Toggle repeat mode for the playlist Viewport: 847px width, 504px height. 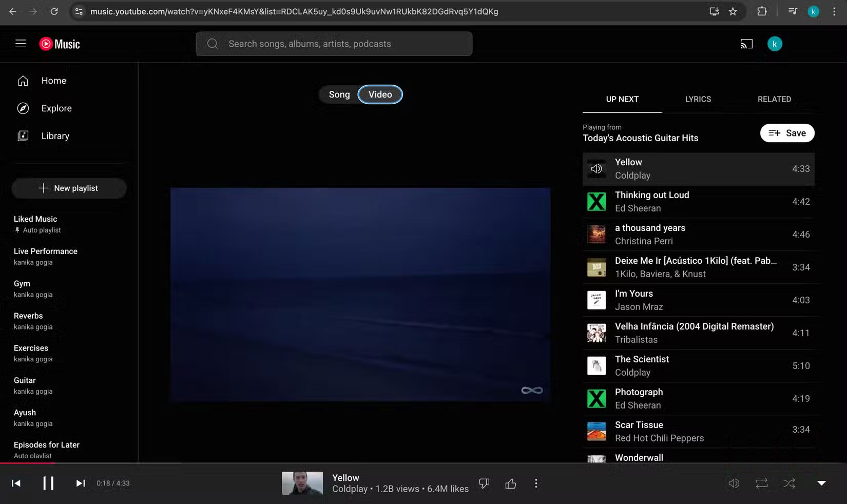pyautogui.click(x=761, y=483)
